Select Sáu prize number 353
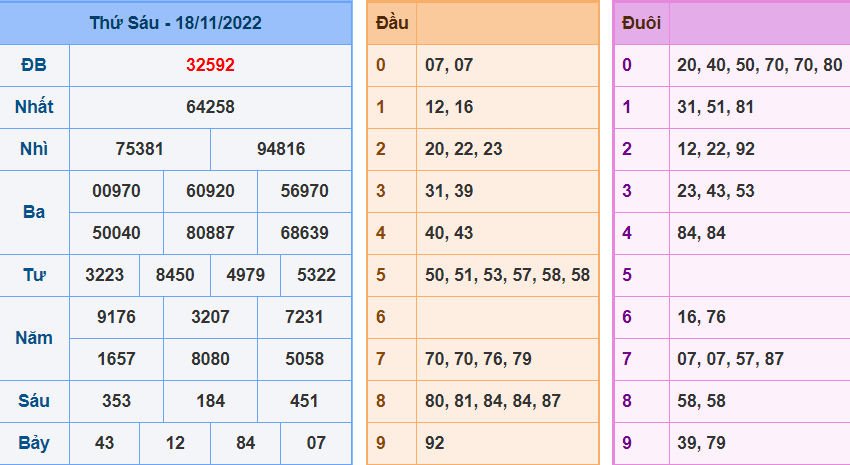 pyautogui.click(x=116, y=401)
